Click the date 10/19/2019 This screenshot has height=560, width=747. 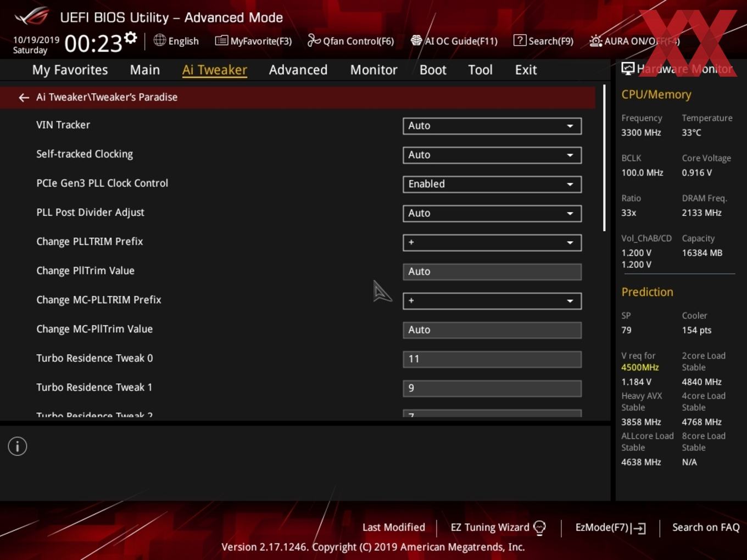pos(36,40)
